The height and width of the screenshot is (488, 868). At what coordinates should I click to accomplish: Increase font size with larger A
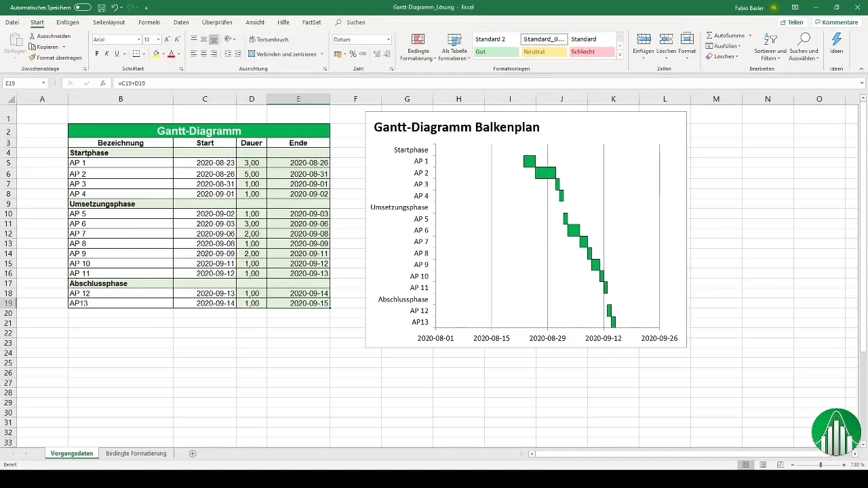[167, 39]
